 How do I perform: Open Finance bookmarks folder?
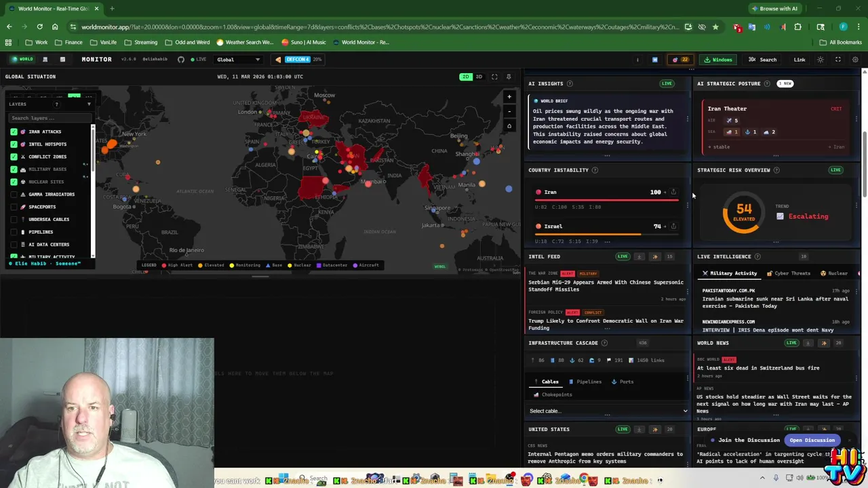point(69,42)
